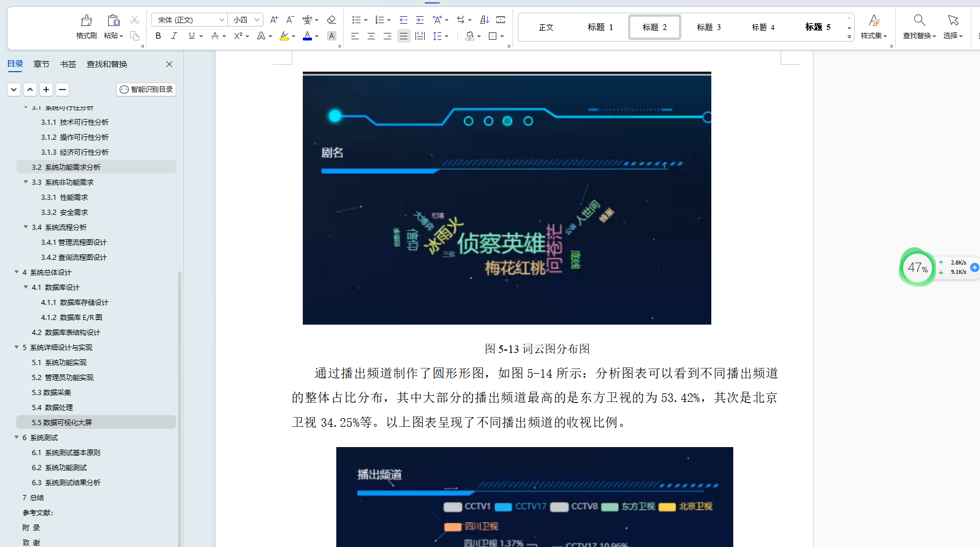Select the 标题 5 style

pyautogui.click(x=818, y=27)
